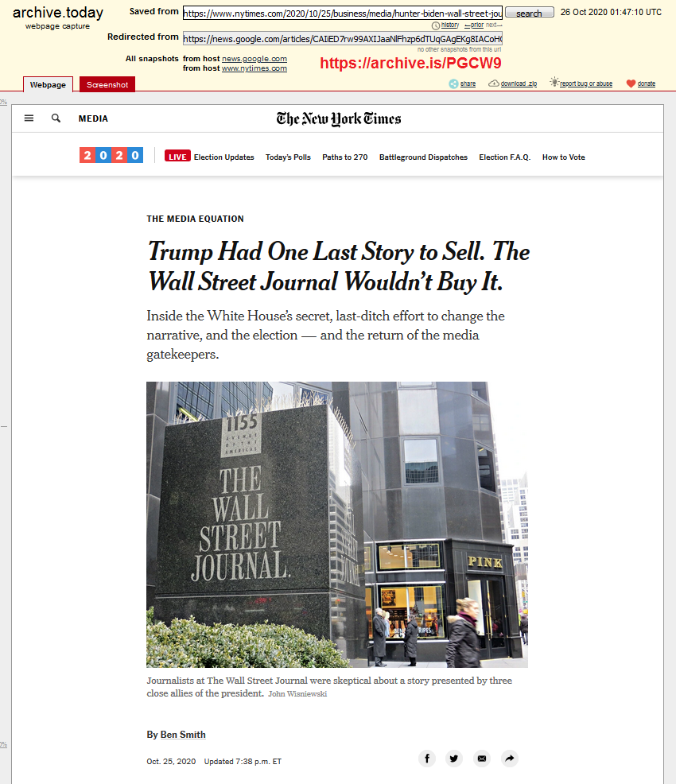676x784 pixels.
Task: Click the archive share icon
Action: [453, 83]
